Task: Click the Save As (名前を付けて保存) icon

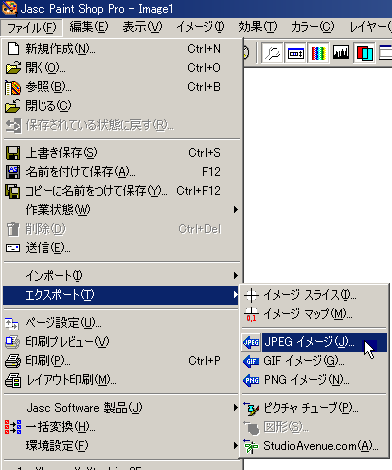Action: tap(13, 172)
